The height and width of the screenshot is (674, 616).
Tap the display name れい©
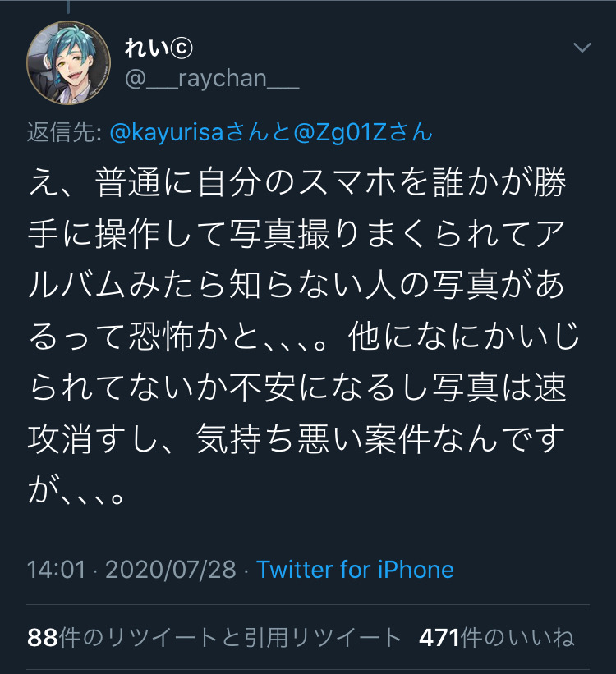159,48
